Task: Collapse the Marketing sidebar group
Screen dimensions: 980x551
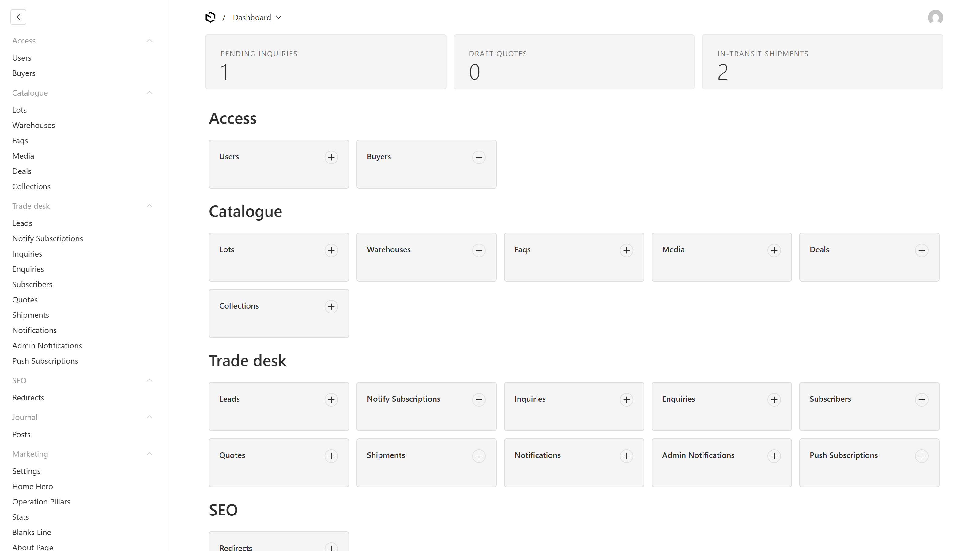Action: click(82, 454)
